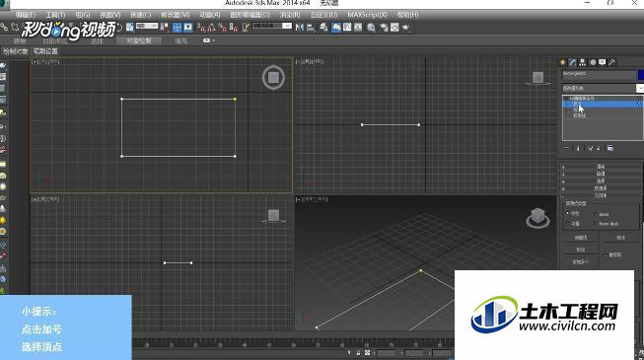
Task: Open the 渲染(R) menu
Action: pyautogui.click(x=290, y=15)
